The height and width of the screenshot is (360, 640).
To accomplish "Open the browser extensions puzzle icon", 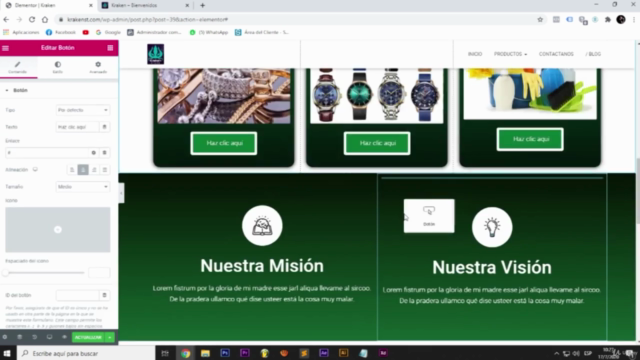I will click(608, 19).
